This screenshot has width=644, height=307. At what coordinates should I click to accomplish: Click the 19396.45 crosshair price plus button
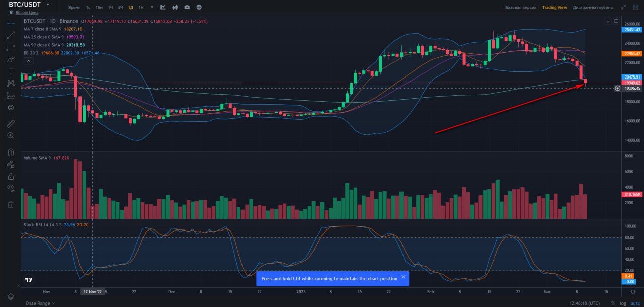pos(618,88)
